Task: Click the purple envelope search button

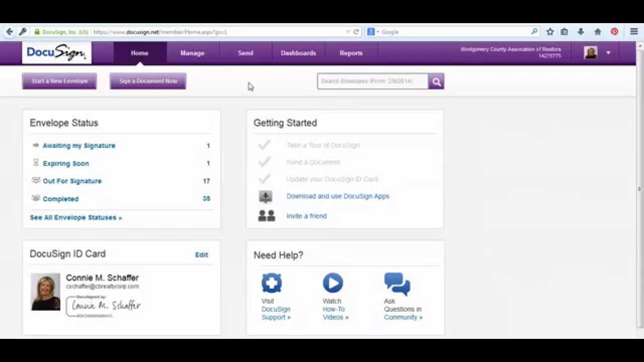Action: (x=436, y=81)
